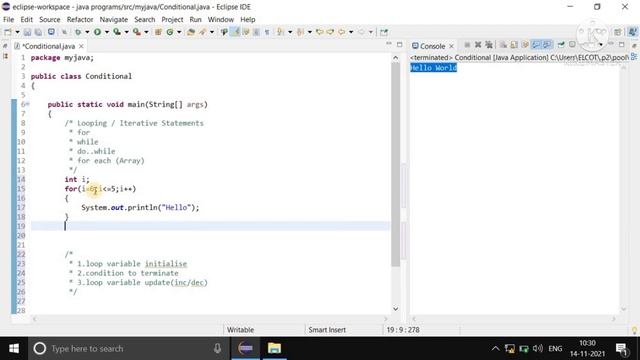Click the Remove Launch console icon
Image resolution: width=640 pixels, height=360 pixels.
pyautogui.click(x=478, y=44)
